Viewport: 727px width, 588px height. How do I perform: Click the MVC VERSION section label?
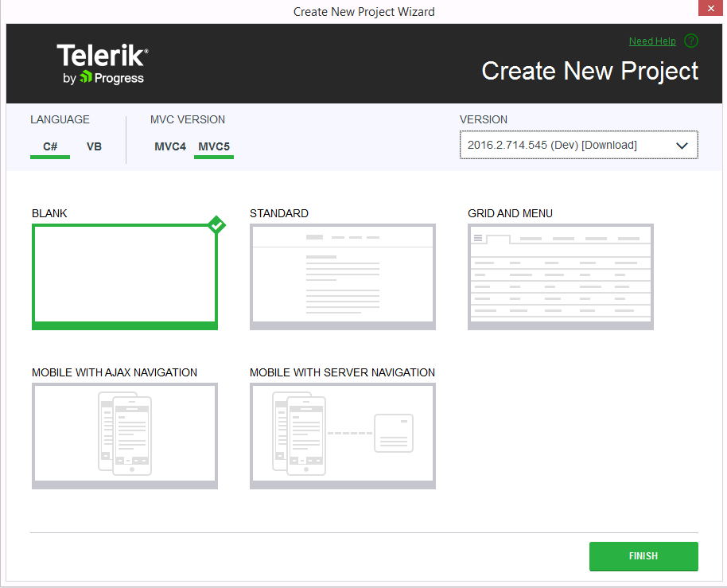(187, 119)
